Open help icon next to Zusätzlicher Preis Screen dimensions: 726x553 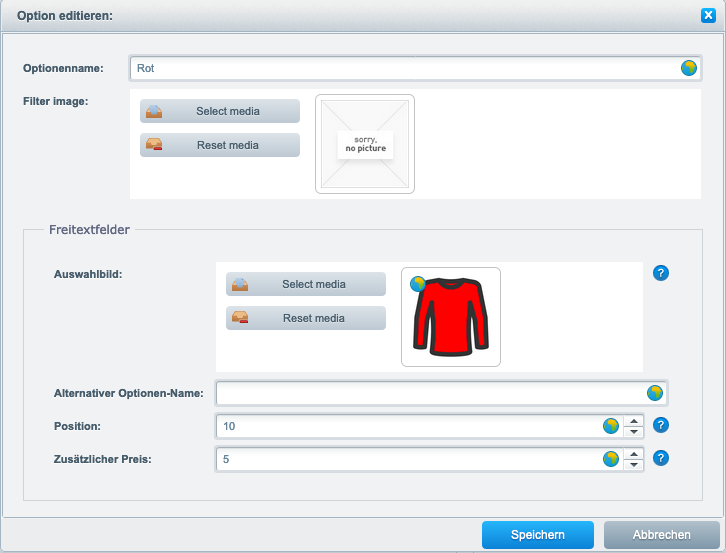point(661,459)
